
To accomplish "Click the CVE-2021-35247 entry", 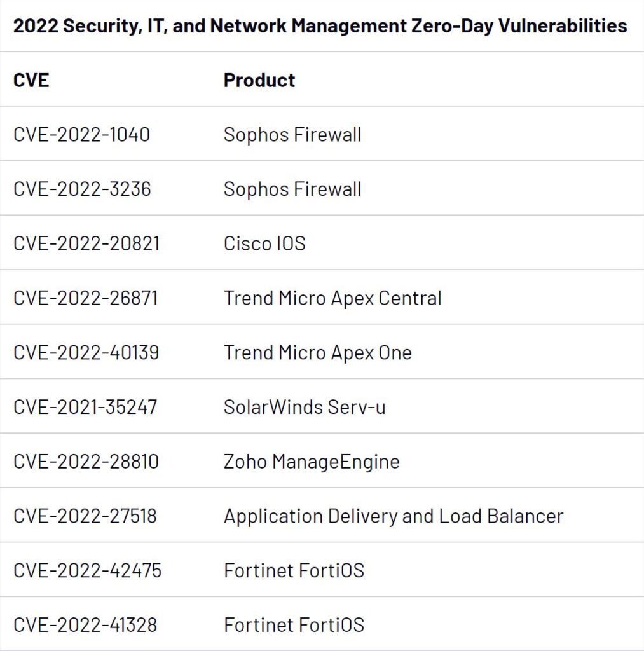I will coord(85,407).
